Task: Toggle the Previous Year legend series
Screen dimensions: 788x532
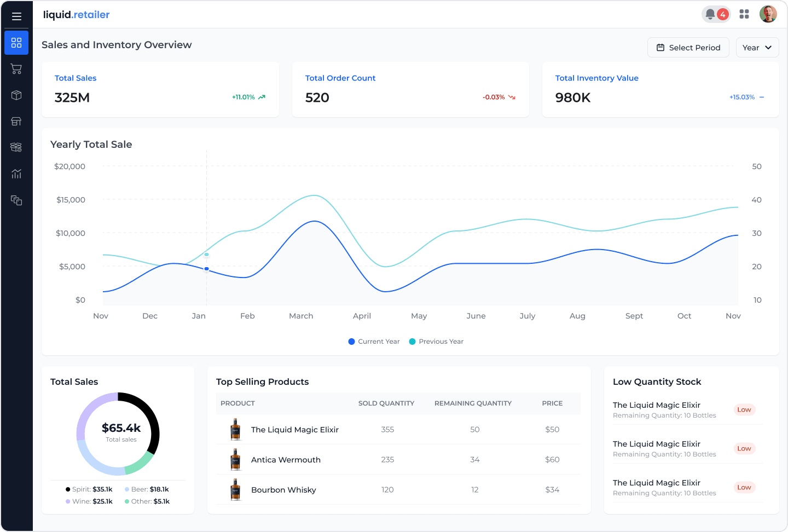Action: click(x=437, y=342)
